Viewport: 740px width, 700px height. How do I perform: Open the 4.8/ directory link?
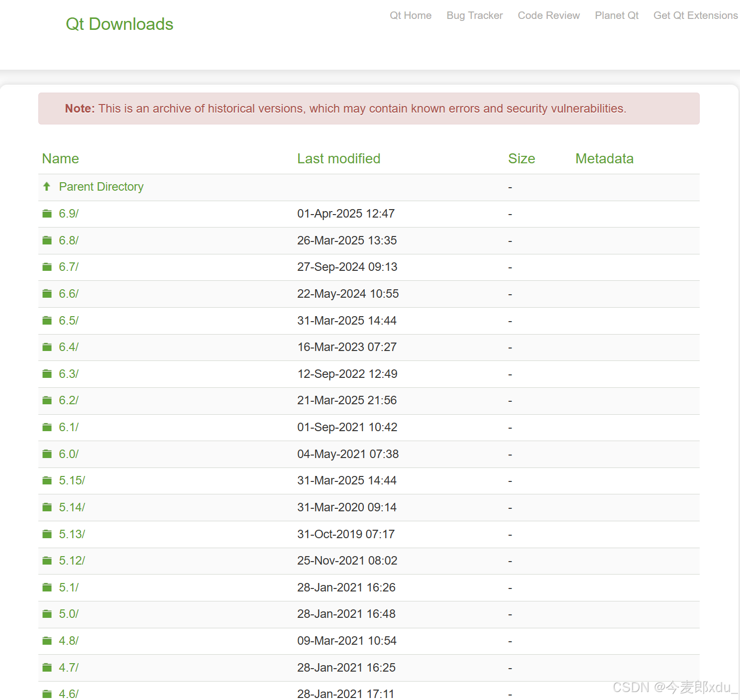pyautogui.click(x=69, y=641)
